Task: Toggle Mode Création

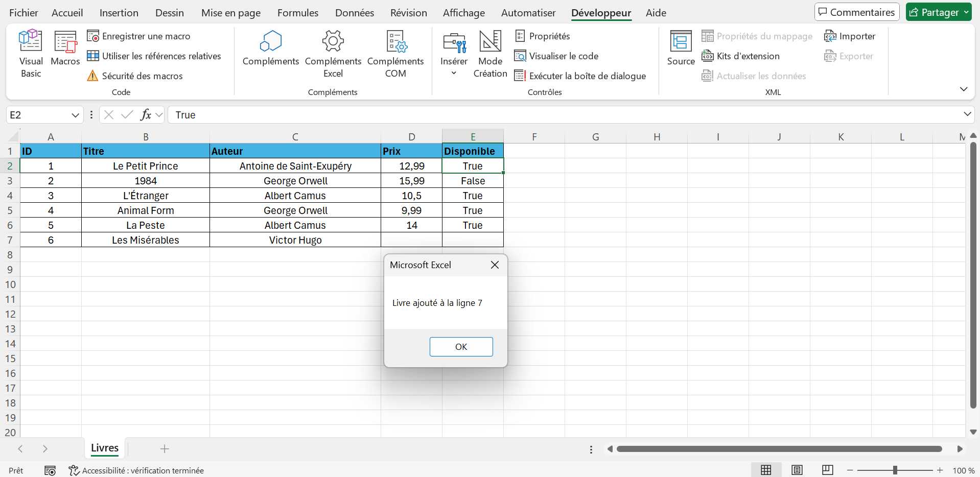Action: click(491, 54)
